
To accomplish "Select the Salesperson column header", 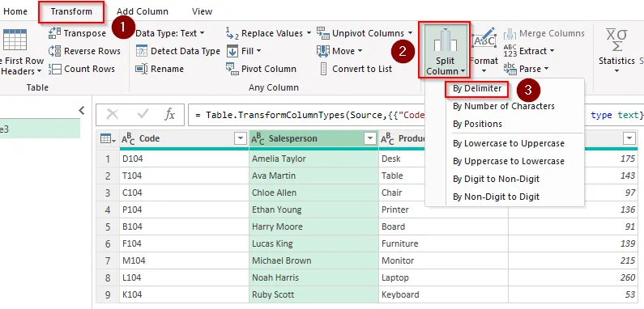I will click(x=313, y=139).
